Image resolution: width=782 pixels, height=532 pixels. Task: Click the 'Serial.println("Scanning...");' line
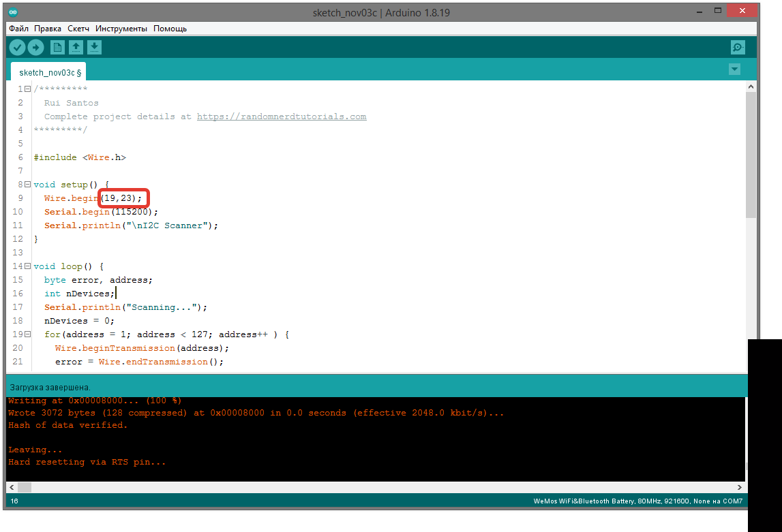pos(125,307)
